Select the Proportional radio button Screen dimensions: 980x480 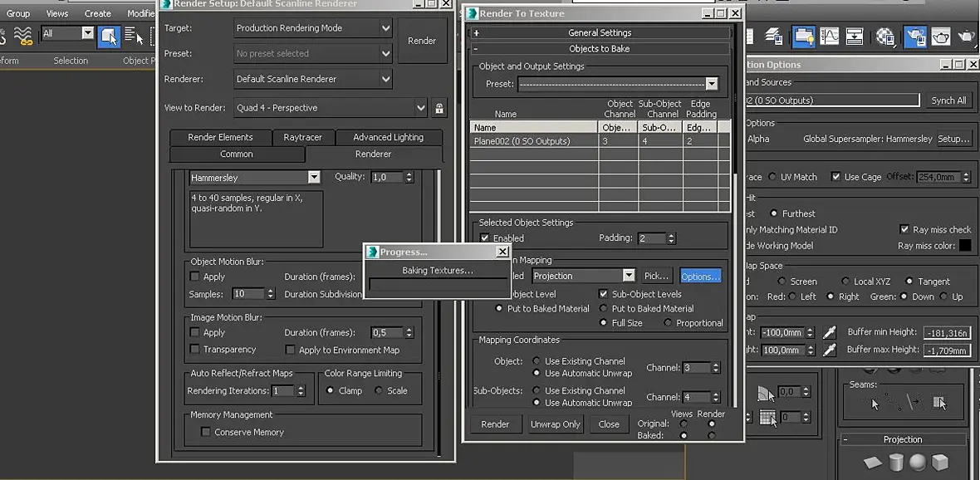(x=668, y=323)
